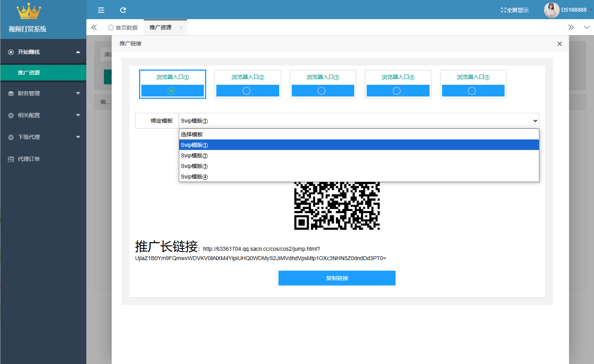
Task: Click 浏览器入口④ label
Action: tap(398, 77)
